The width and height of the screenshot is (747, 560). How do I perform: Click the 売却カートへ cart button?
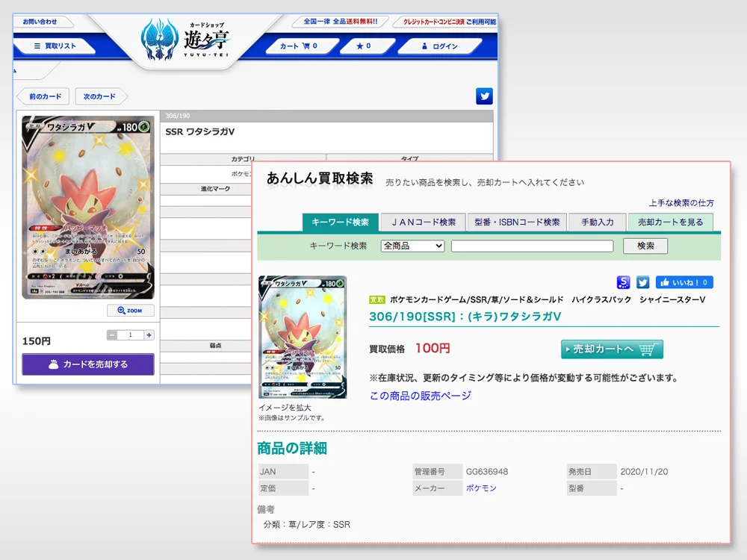pyautogui.click(x=612, y=349)
